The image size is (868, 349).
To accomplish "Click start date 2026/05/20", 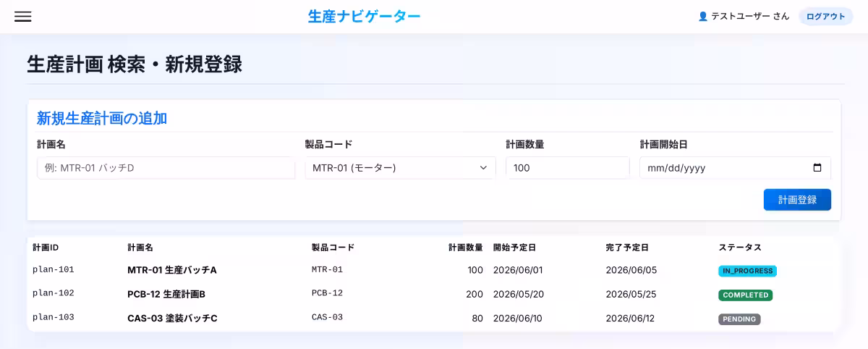I will pos(518,294).
